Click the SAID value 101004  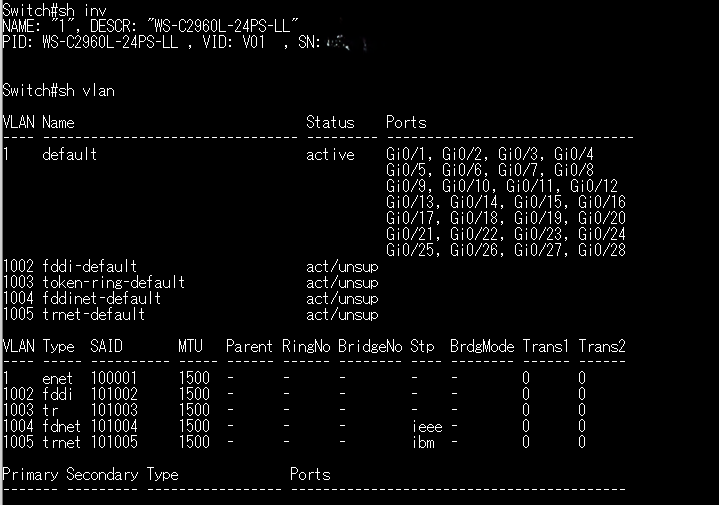[x=114, y=427]
